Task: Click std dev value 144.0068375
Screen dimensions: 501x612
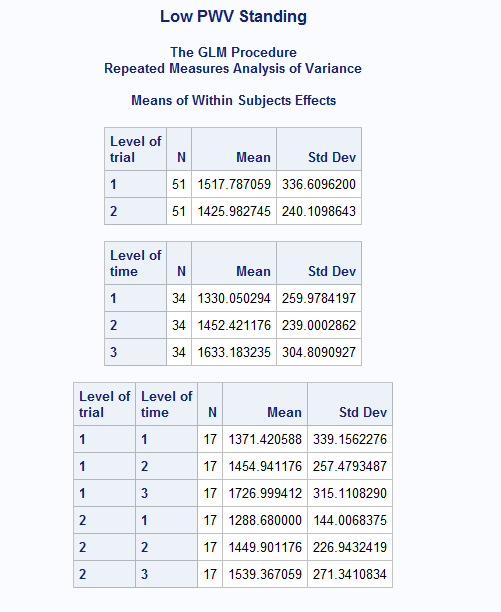Action: click(350, 520)
